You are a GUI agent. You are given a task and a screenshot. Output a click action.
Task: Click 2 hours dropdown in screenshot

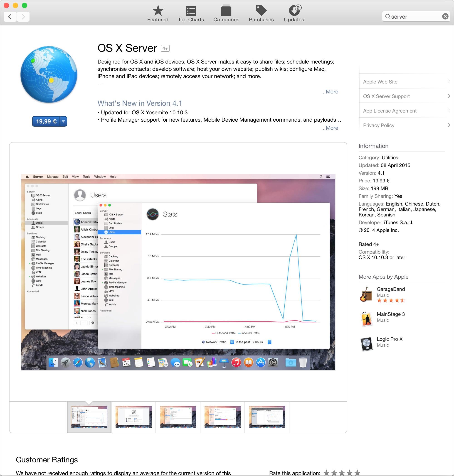click(x=261, y=342)
